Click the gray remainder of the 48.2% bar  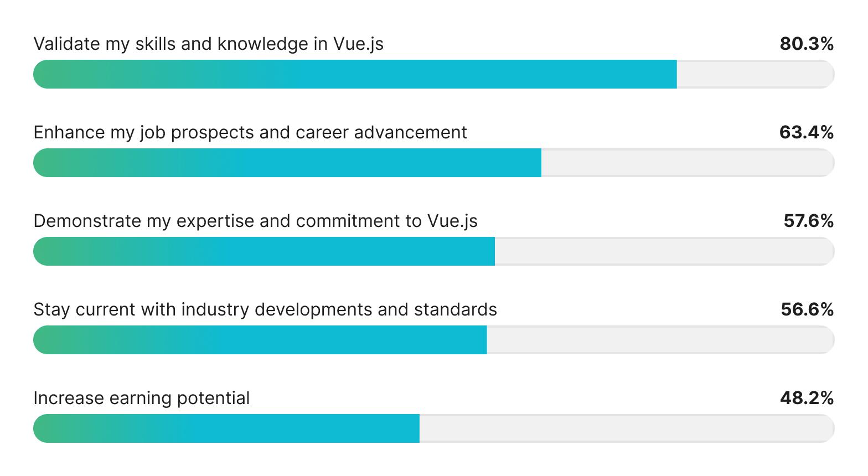point(626,428)
